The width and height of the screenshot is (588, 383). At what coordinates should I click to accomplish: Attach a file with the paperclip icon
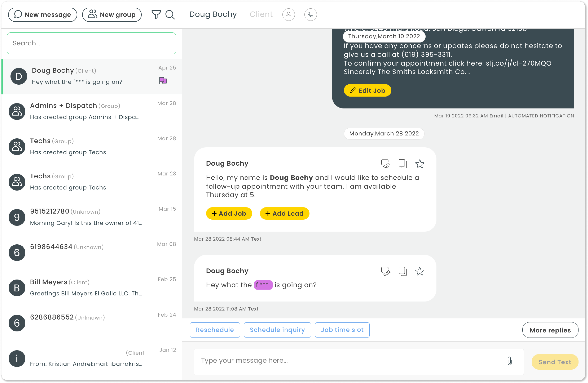click(509, 361)
